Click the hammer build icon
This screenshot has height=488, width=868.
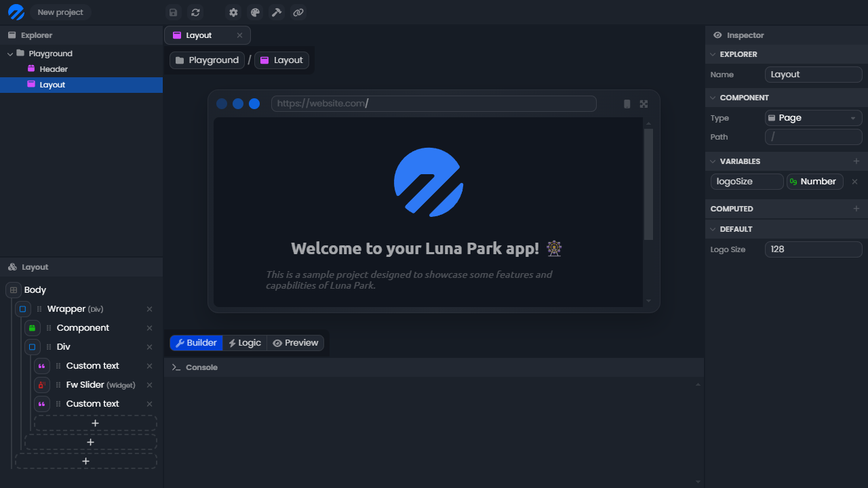pos(276,12)
